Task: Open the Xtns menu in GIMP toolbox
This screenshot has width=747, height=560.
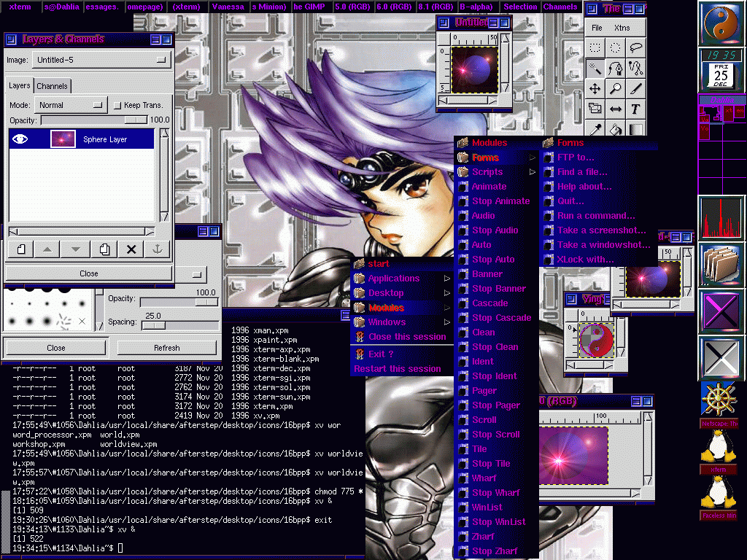Action: coord(622,28)
